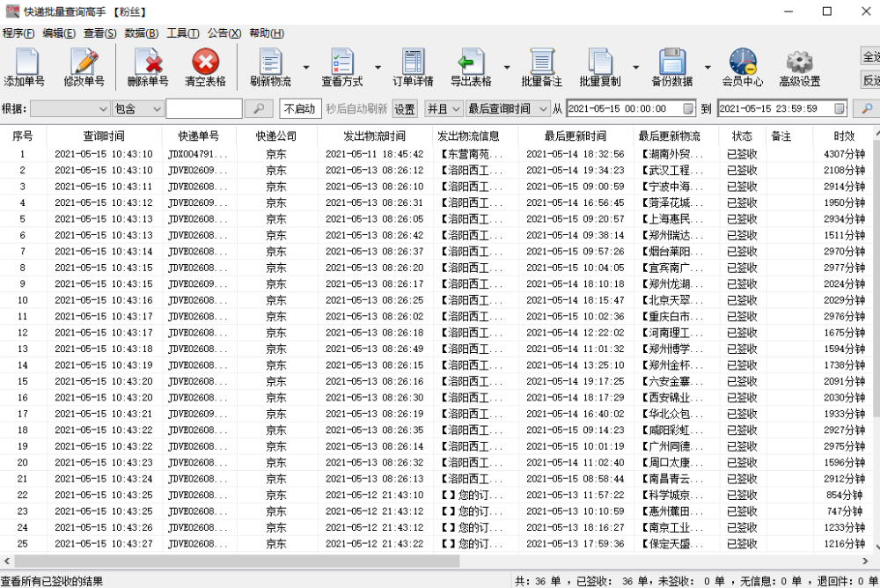Image resolution: width=880 pixels, height=588 pixels.
Task: Expand the 批量复制 dropdown arrow
Action: click(x=636, y=68)
